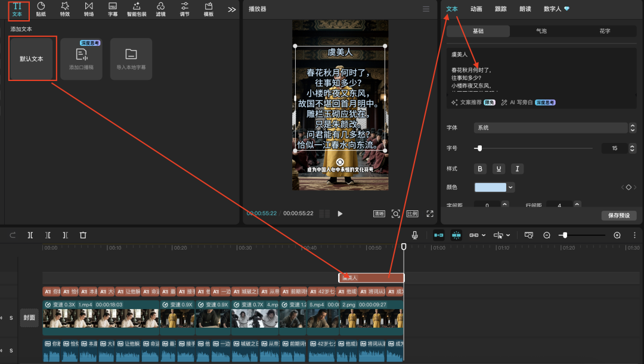Toggle italic text style
This screenshot has height=364, width=644.
click(517, 169)
